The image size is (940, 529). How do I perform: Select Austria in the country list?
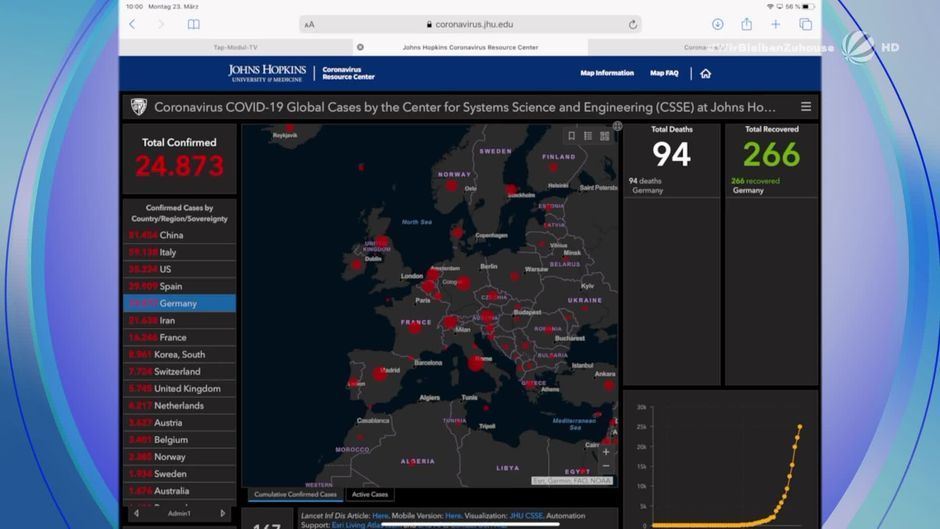[179, 422]
